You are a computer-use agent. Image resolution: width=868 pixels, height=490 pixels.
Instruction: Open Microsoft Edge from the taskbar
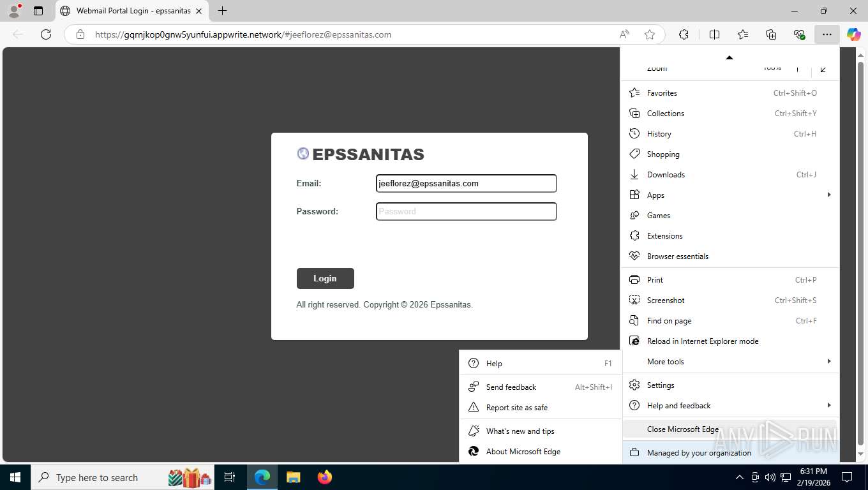tap(262, 477)
